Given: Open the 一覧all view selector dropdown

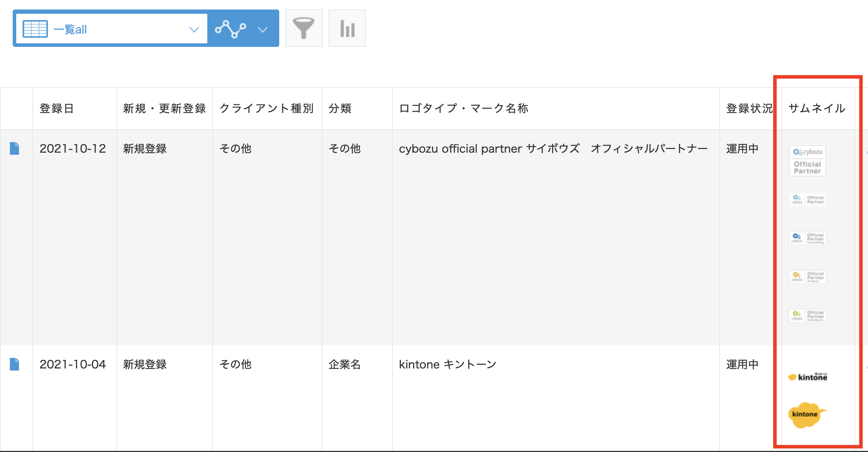Looking at the screenshot, I should 112,29.
